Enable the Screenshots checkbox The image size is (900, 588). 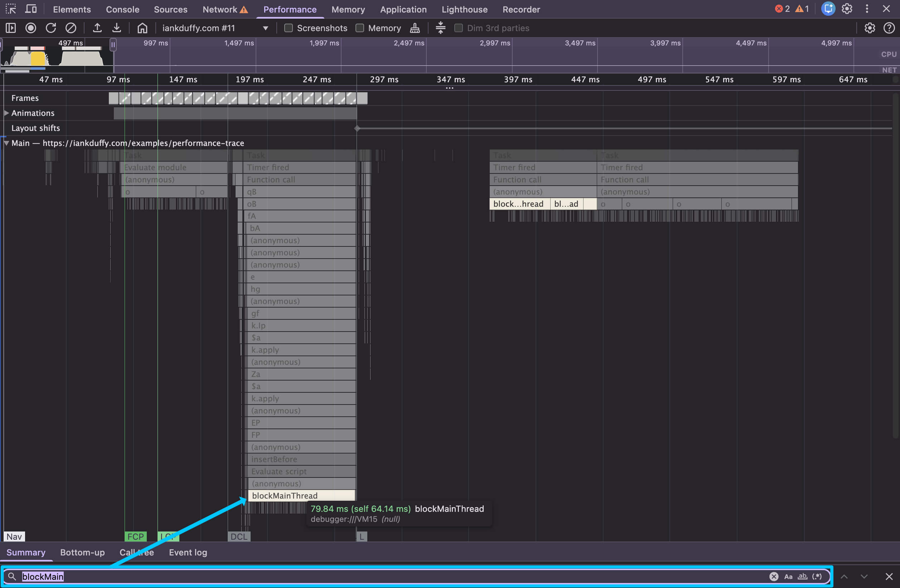pyautogui.click(x=289, y=28)
